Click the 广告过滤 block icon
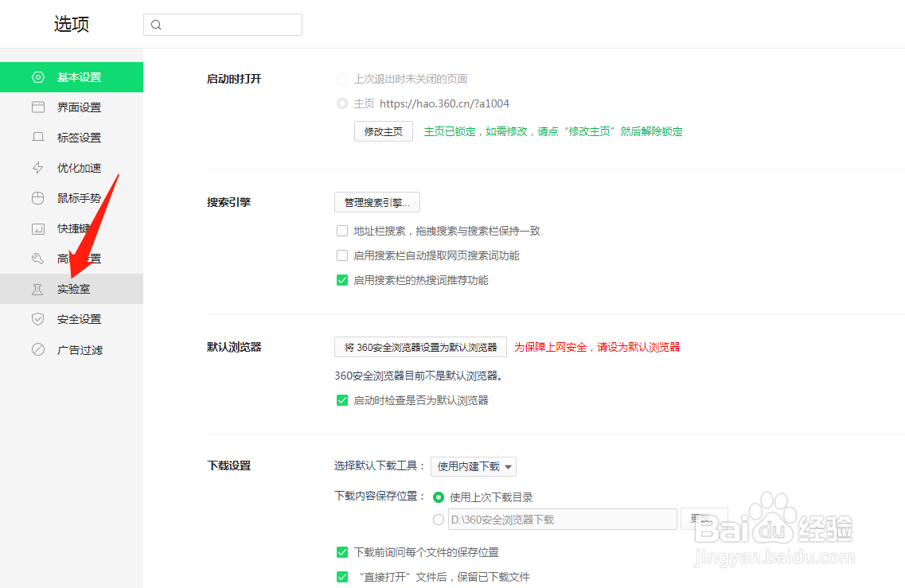The image size is (905, 588). [38, 349]
